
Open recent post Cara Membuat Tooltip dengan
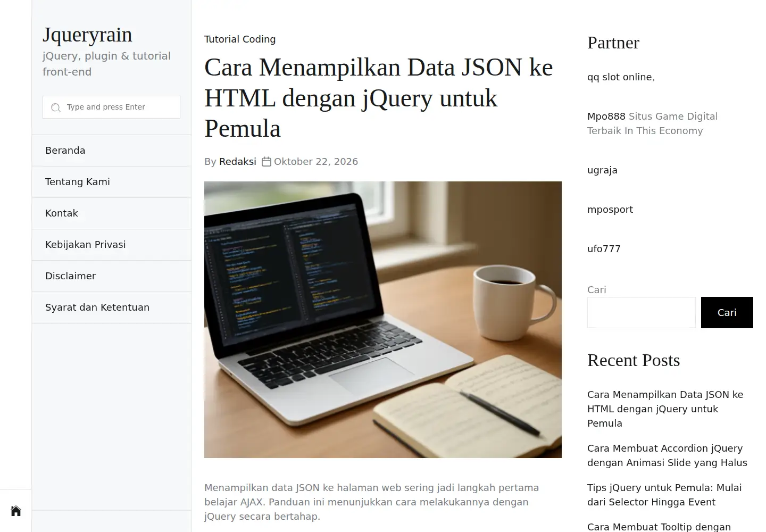click(x=659, y=527)
